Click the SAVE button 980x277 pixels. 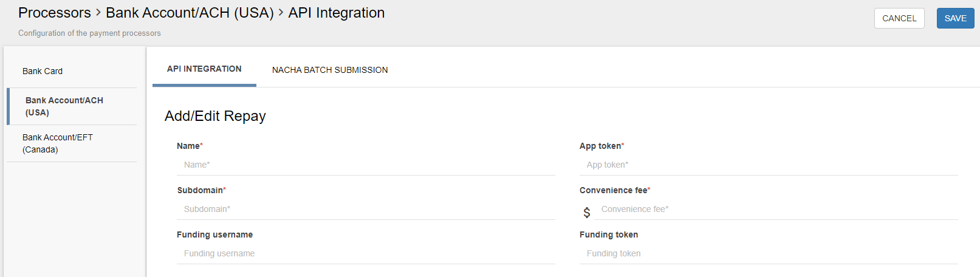[x=955, y=18]
